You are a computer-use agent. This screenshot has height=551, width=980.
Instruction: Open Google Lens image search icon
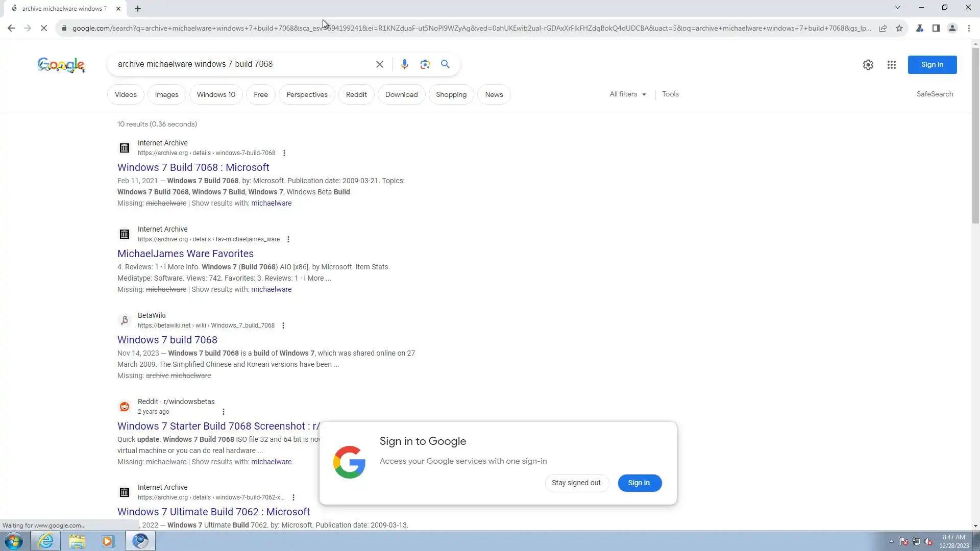pyautogui.click(x=425, y=64)
